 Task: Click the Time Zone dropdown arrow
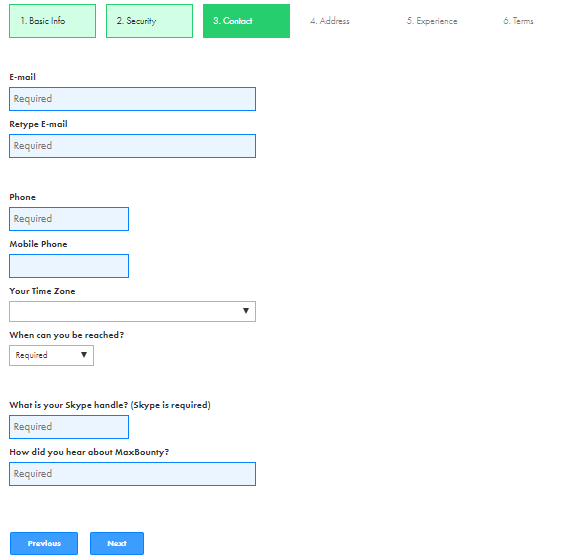coord(246,311)
